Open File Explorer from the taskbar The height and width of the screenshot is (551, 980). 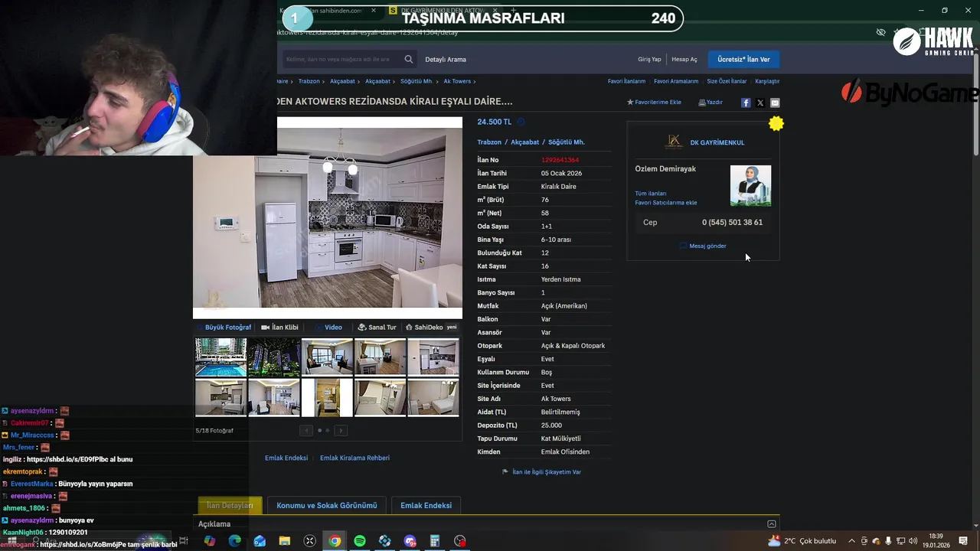coord(285,541)
